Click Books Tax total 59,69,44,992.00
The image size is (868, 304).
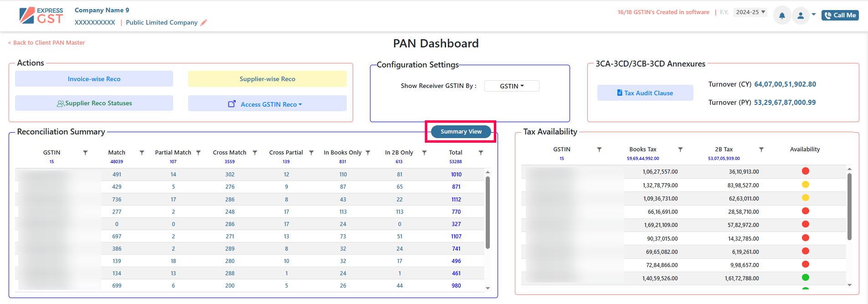(x=643, y=159)
